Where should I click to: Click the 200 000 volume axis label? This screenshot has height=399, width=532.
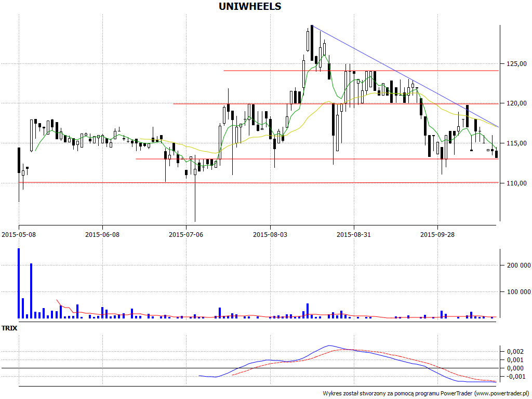coord(519,265)
